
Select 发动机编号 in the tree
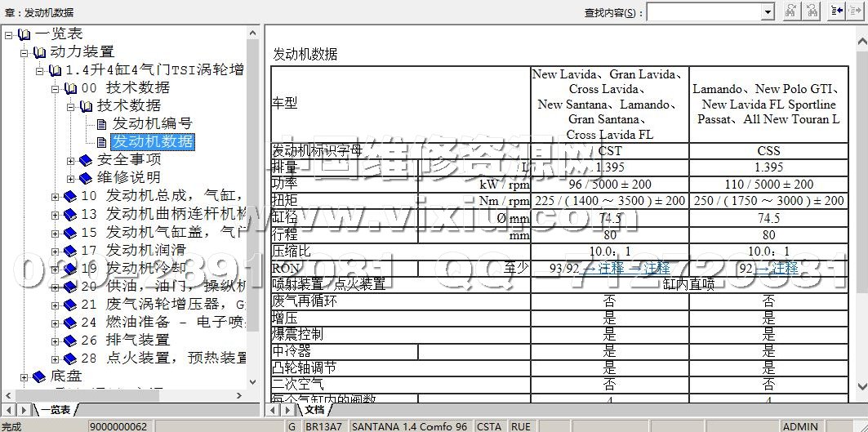pyautogui.click(x=152, y=124)
